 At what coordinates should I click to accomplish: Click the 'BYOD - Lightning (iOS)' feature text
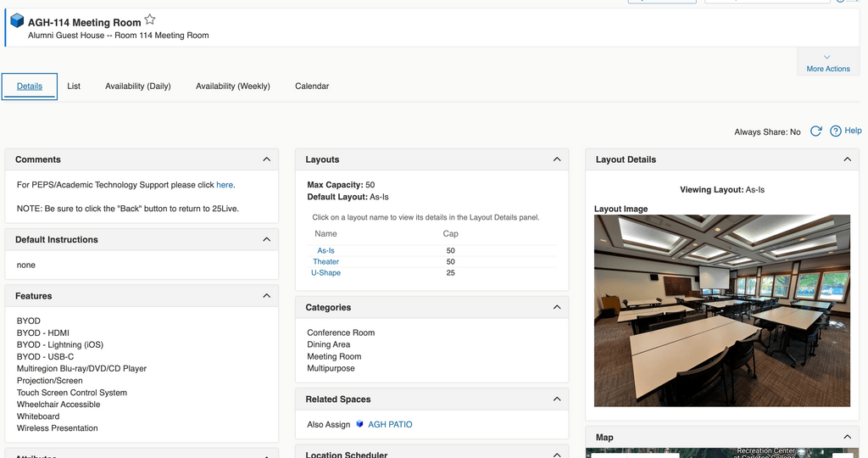[60, 345]
